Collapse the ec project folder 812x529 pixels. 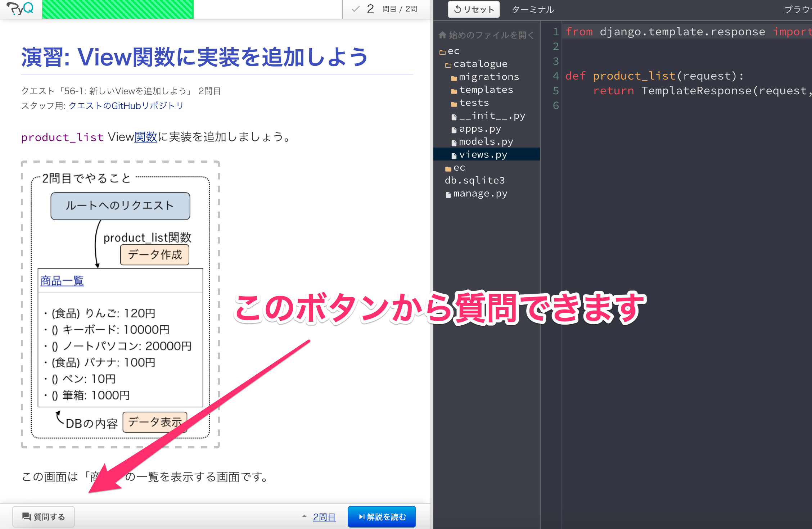442,51
